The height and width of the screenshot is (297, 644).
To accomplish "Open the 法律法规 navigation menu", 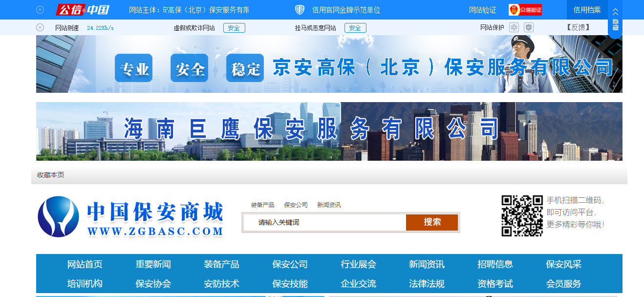I will tap(427, 284).
